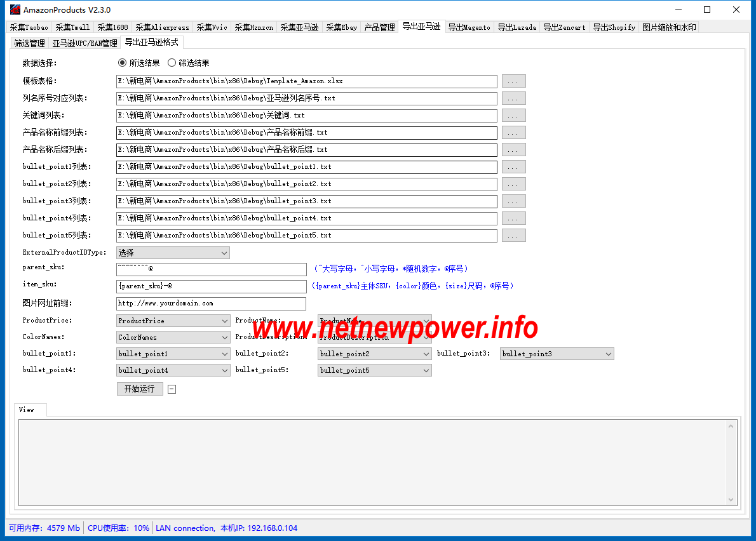Click the 可用内存: 4579 Mb status text
This screenshot has width=756, height=541.
(44, 528)
